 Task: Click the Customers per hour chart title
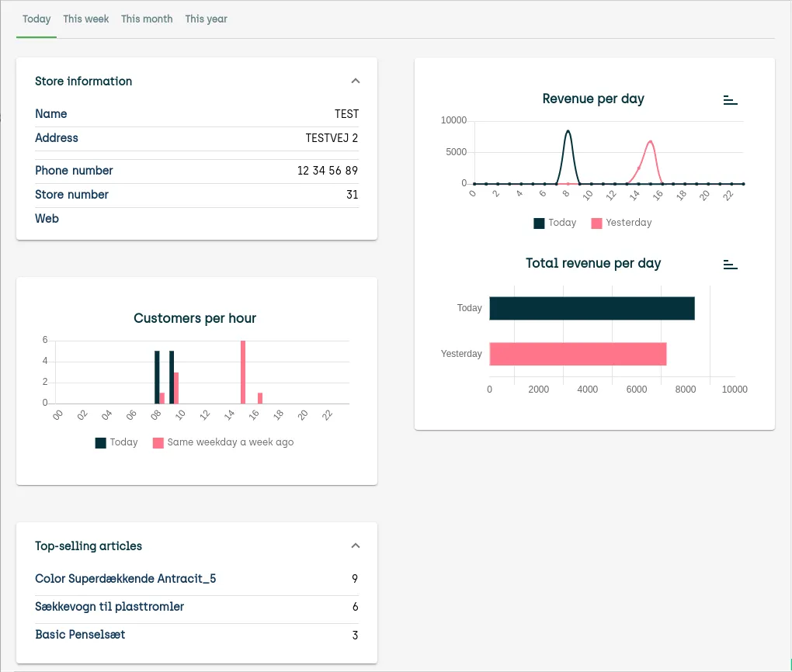pyautogui.click(x=195, y=318)
